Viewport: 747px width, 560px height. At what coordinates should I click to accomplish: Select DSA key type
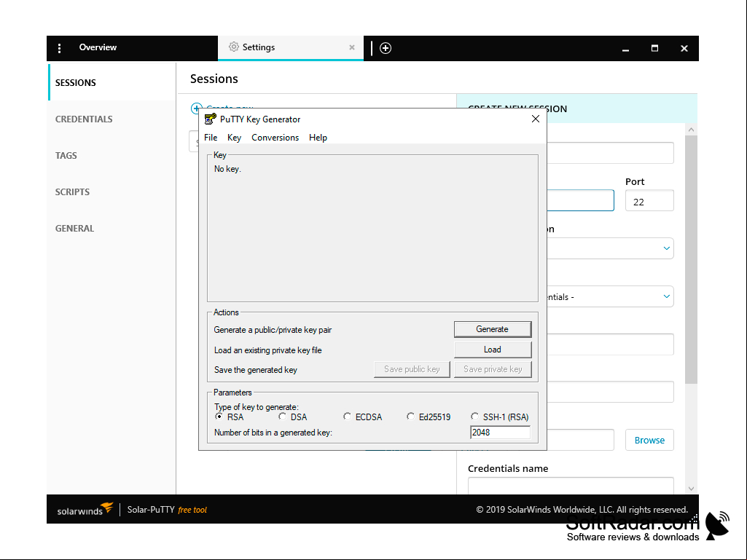[283, 417]
